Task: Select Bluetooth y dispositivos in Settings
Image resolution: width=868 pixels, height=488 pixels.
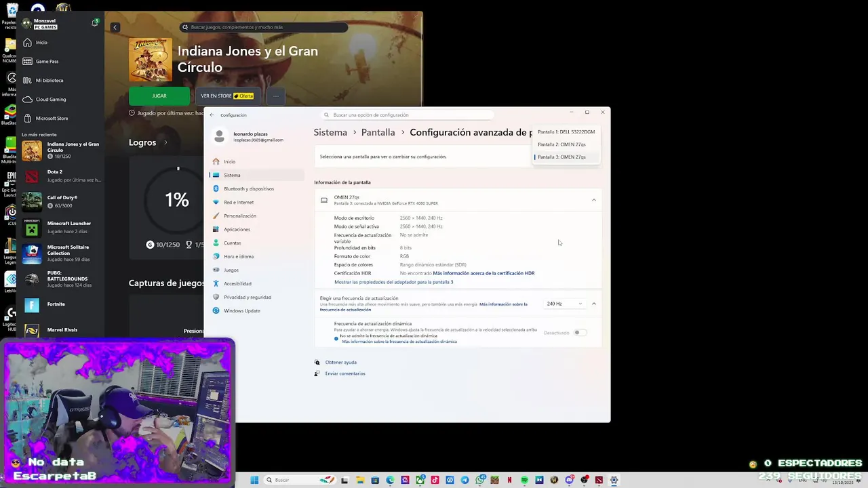Action: pos(257,188)
